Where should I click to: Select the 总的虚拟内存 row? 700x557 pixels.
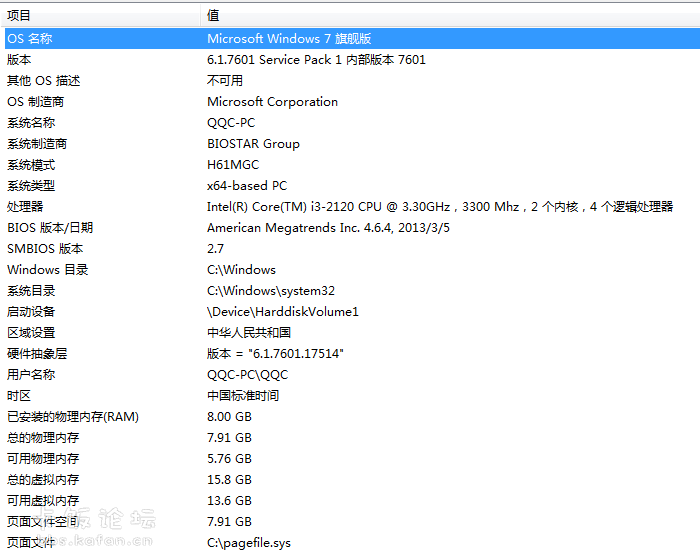tap(352, 479)
